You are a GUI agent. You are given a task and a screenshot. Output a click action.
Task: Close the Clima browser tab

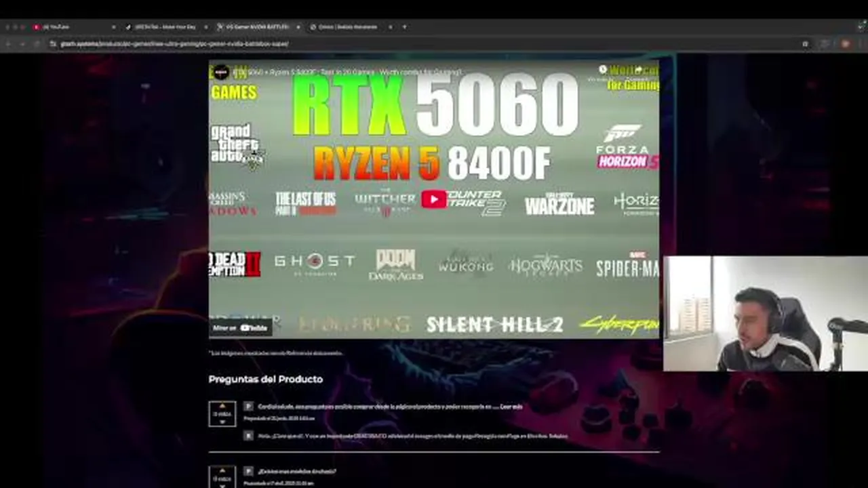pos(391,27)
